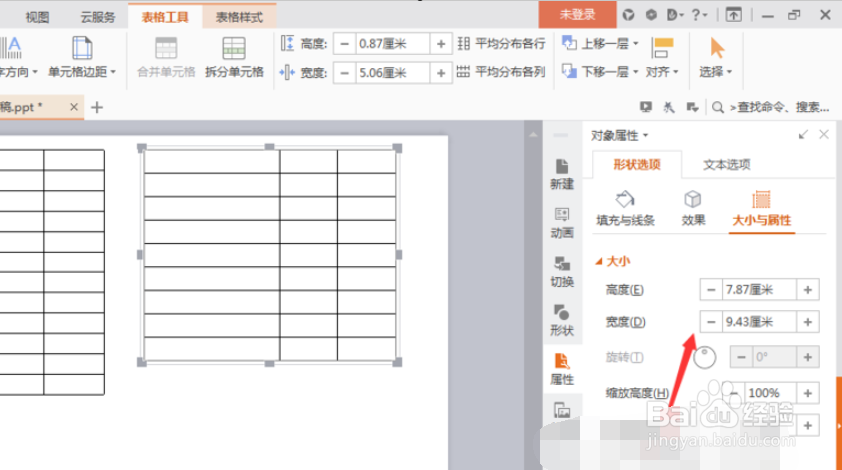The width and height of the screenshot is (842, 470).
Task: Increase 缩放高度(H) with plus button
Action: pyautogui.click(x=808, y=393)
